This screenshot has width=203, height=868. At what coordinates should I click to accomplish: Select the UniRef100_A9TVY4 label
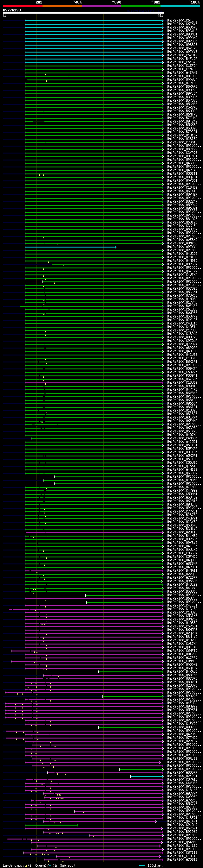pos(182,247)
